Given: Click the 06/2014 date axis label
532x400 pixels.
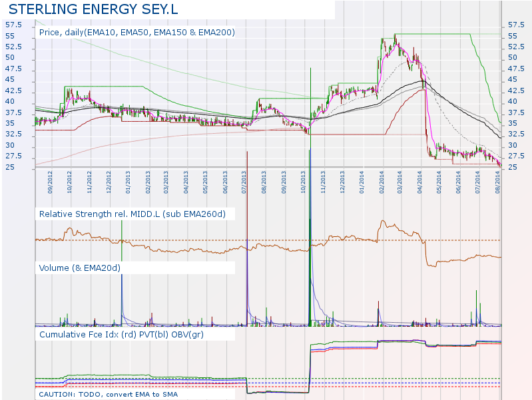Looking at the screenshot, I should tap(458, 182).
